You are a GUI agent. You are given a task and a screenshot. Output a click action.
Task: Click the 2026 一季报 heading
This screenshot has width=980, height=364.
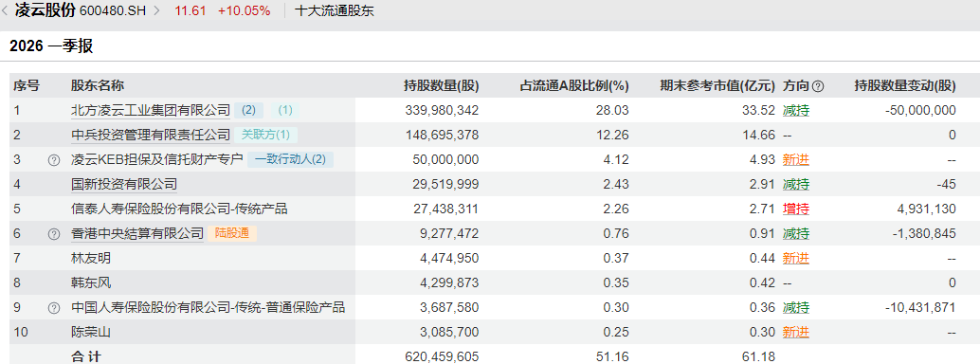pos(51,46)
